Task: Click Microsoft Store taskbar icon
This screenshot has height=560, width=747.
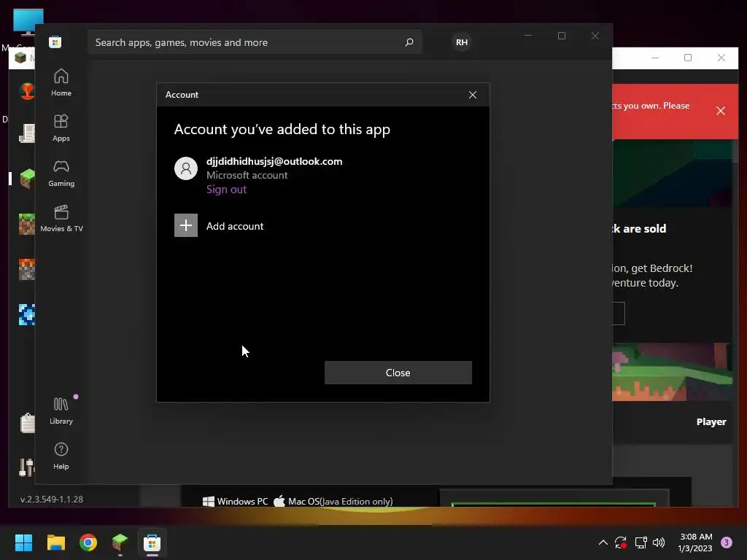Action: click(x=152, y=542)
